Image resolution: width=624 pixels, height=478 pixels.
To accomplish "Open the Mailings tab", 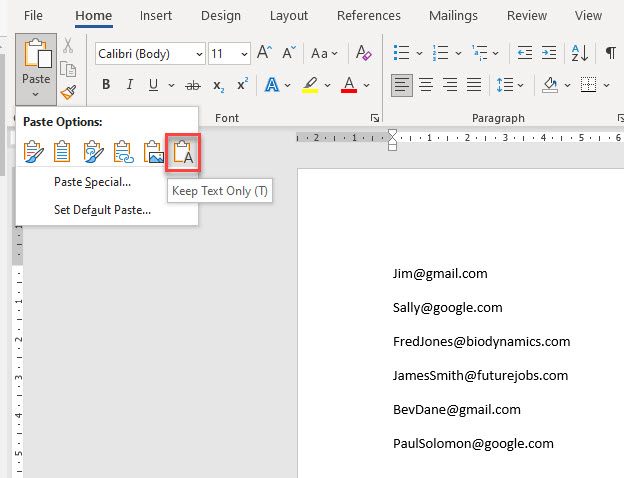I will [453, 16].
